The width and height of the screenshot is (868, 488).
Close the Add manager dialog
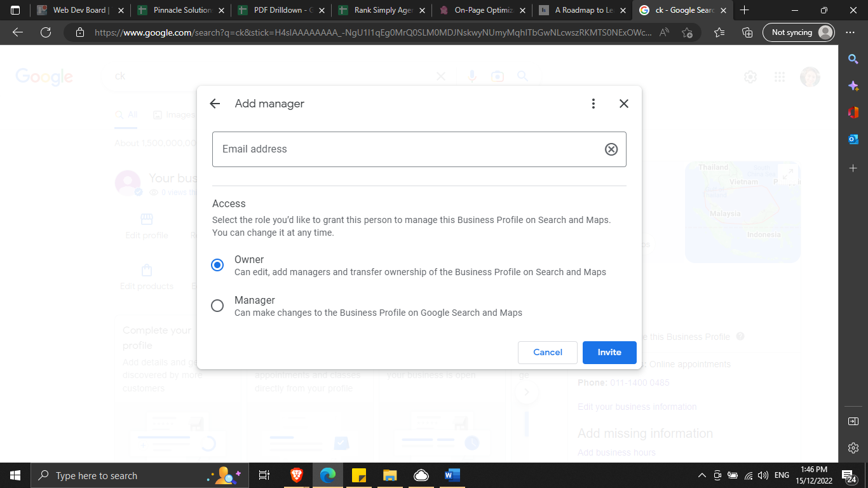623,104
